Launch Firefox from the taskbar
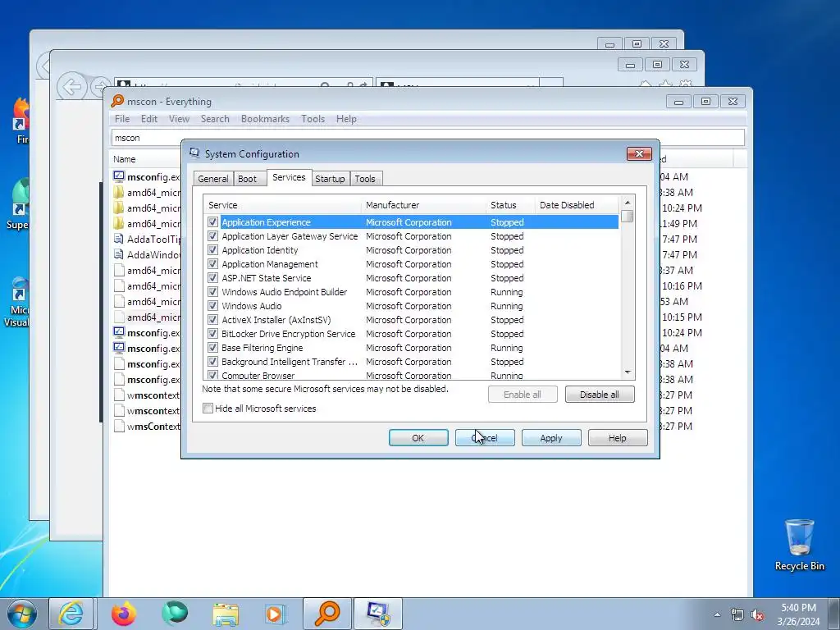The width and height of the screenshot is (840, 630). coord(124,614)
